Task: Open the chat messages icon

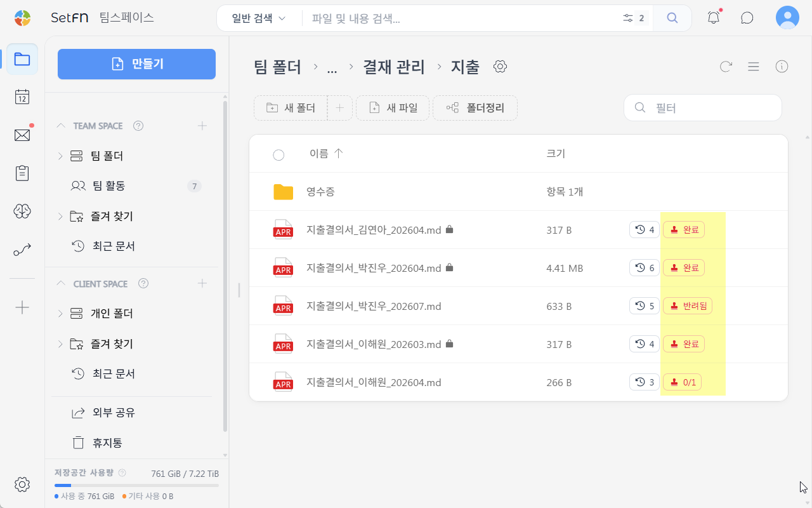Action: (x=747, y=18)
